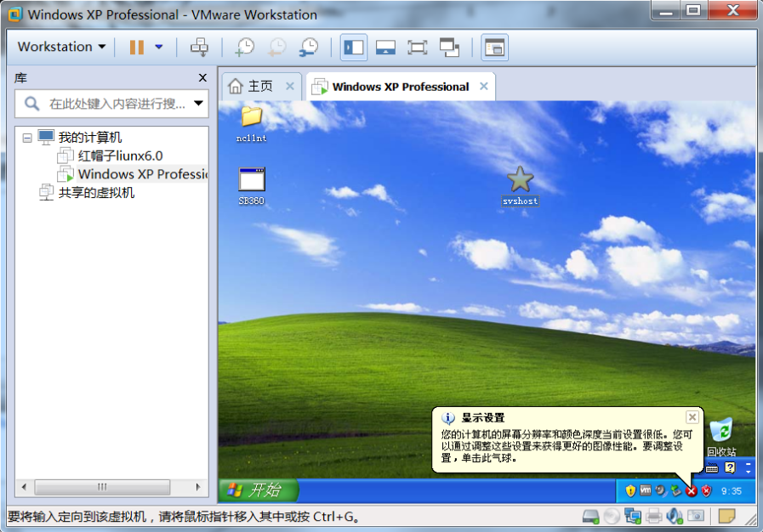
Task: Click the Ctrl+G status bar hint text
Action: click(x=184, y=517)
